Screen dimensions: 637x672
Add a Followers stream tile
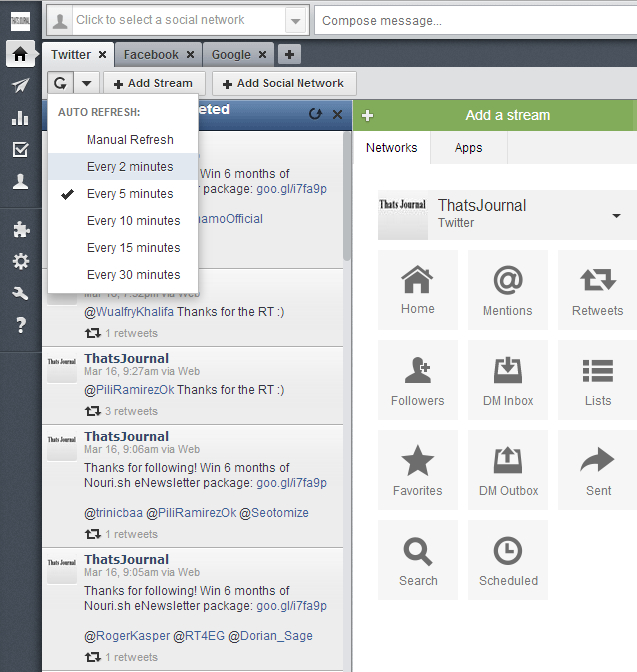[x=418, y=380]
